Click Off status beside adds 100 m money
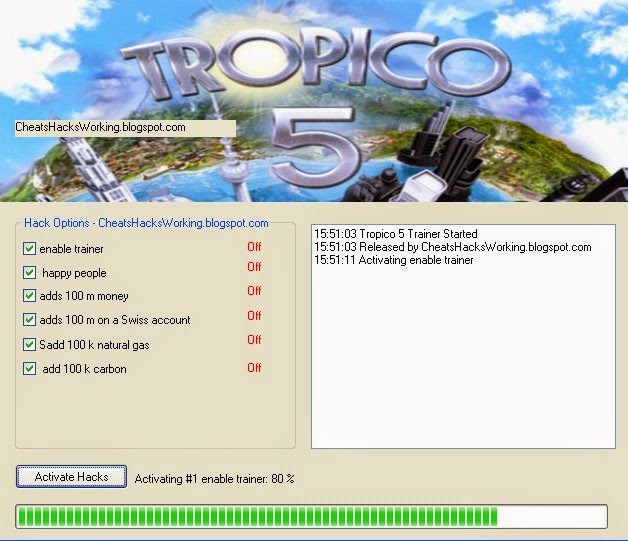Screen dimensions: 628x541 coord(254,291)
